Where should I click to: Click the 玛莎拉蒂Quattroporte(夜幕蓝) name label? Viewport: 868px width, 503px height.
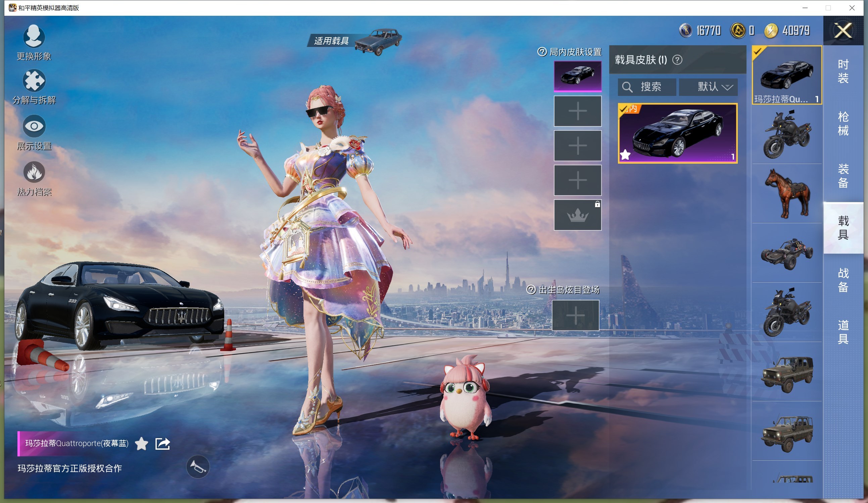(77, 443)
